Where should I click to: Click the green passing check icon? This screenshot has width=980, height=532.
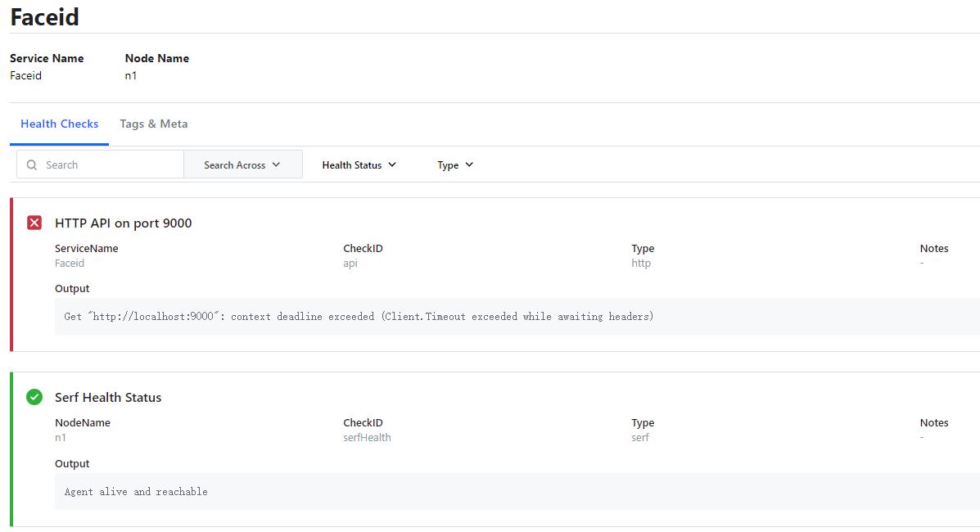[34, 397]
